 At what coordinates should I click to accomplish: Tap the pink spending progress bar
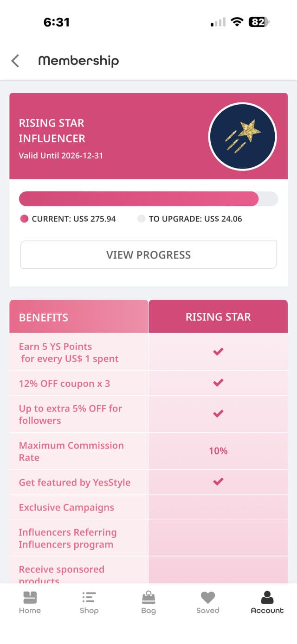(x=138, y=199)
